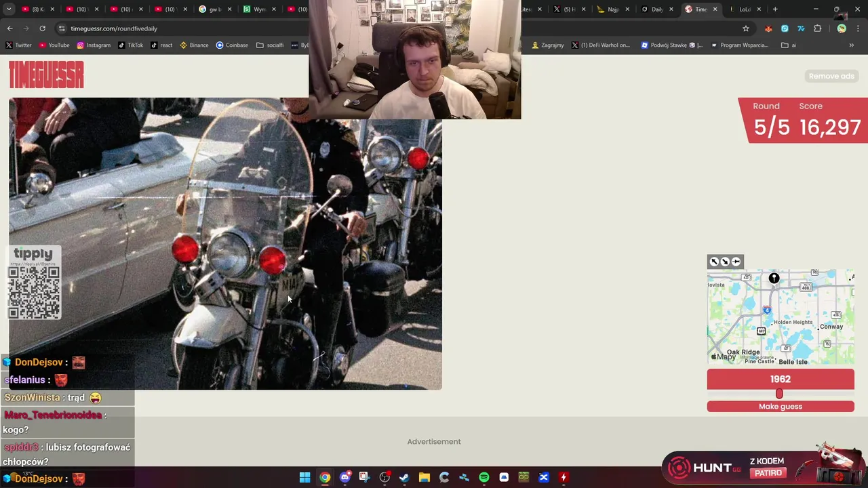Viewport: 868px width, 488px height.
Task: Open the blue square browser extension
Action: [x=785, y=28]
